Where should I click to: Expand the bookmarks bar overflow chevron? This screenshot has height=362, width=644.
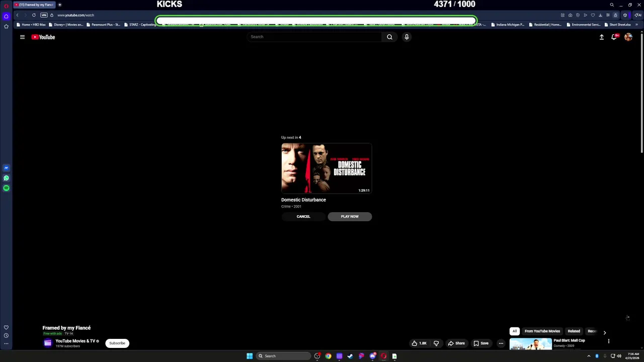[x=637, y=25]
